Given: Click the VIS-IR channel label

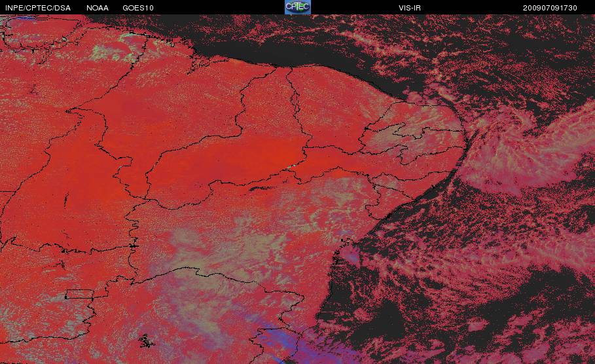Looking at the screenshot, I should [x=410, y=8].
